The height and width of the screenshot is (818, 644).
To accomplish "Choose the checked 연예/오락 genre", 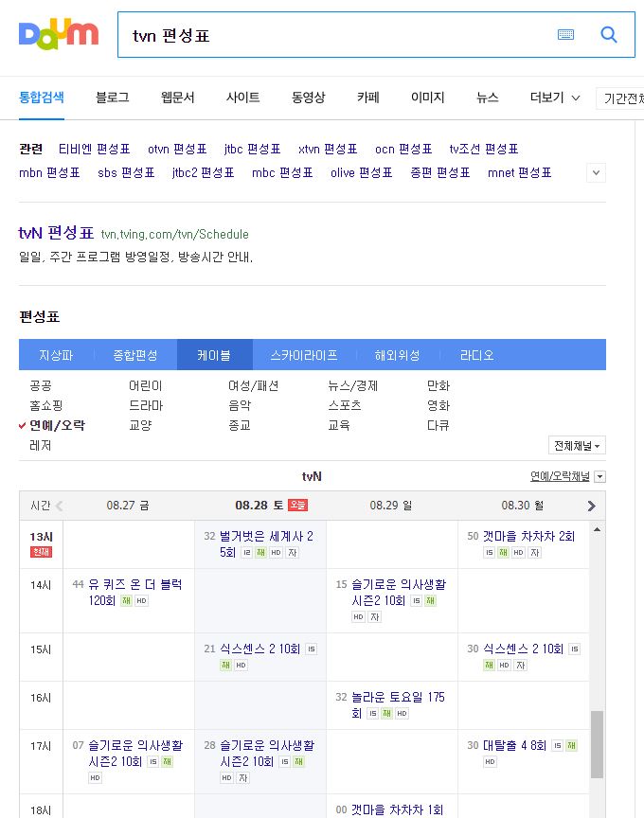I will tap(57, 426).
